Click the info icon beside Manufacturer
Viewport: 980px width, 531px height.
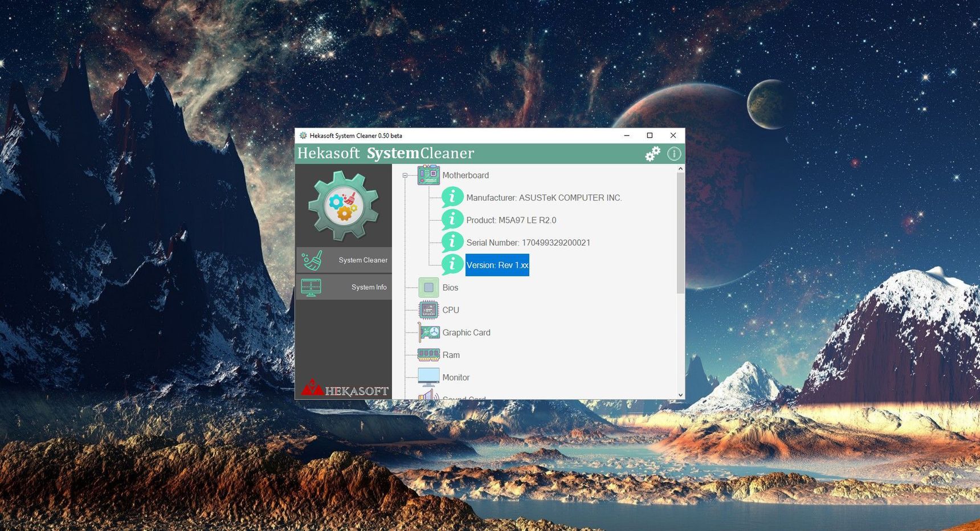click(452, 197)
